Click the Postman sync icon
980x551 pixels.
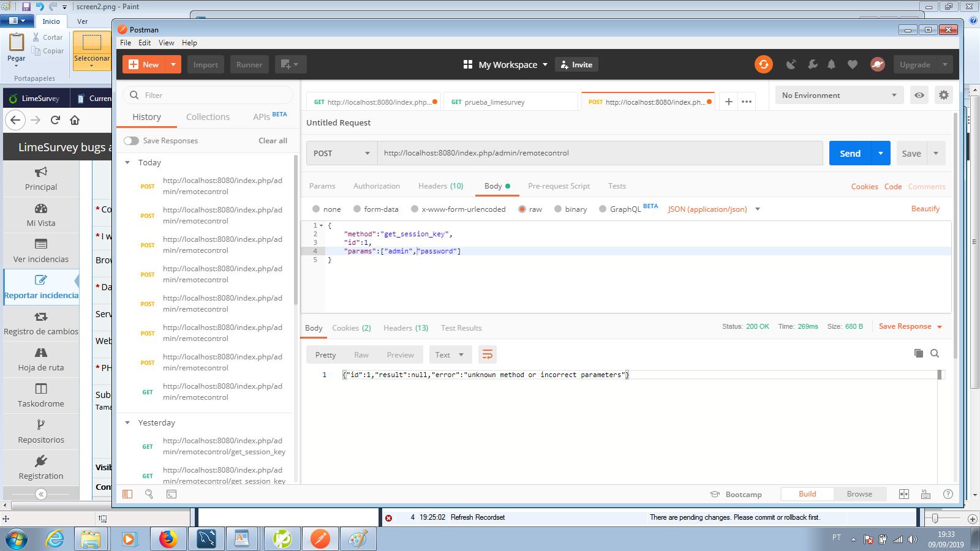tap(763, 64)
